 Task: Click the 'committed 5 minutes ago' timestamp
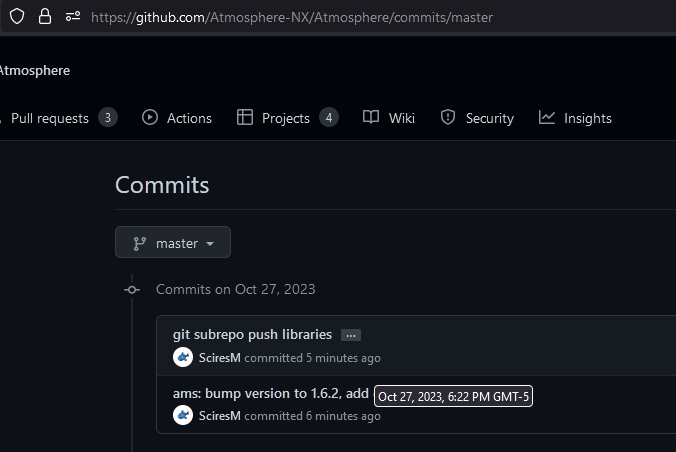click(x=313, y=358)
